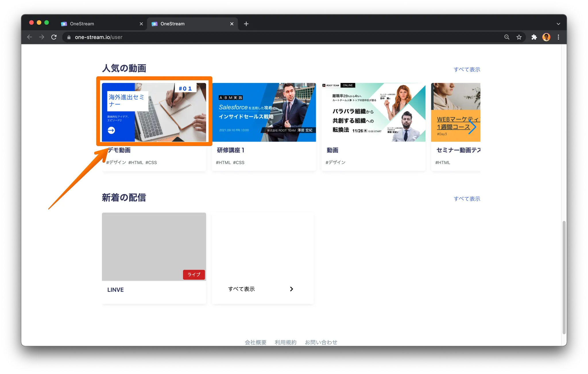The width and height of the screenshot is (588, 374).
Task: Click the zoom magnifier icon in address bar
Action: (507, 37)
